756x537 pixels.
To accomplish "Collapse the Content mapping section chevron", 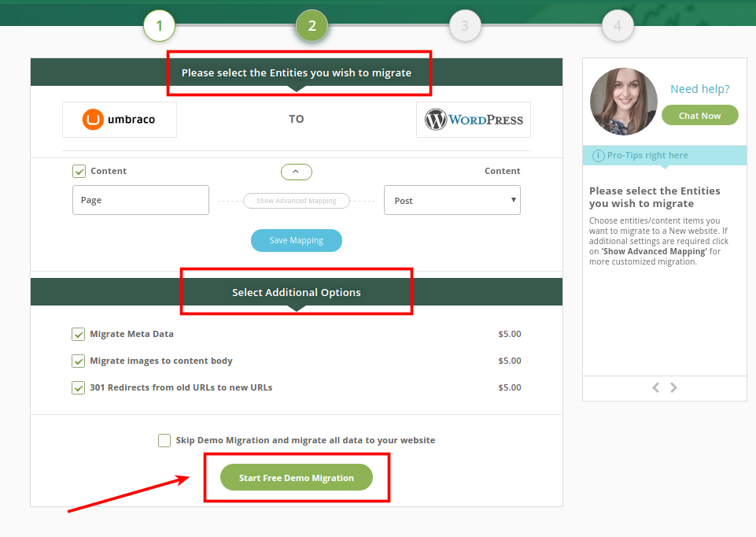I will click(297, 172).
